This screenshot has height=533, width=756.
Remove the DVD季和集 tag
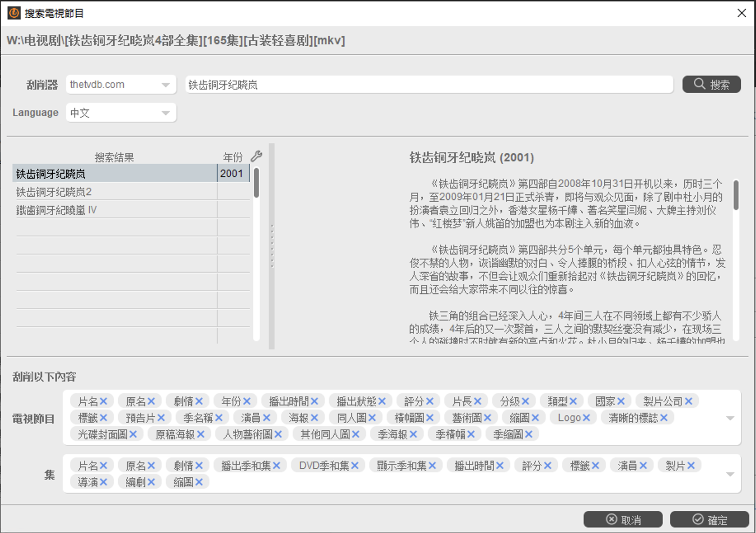tap(355, 466)
